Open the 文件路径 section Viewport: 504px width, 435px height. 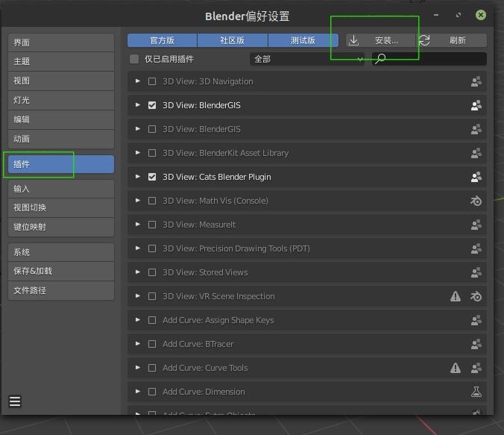[x=61, y=291]
